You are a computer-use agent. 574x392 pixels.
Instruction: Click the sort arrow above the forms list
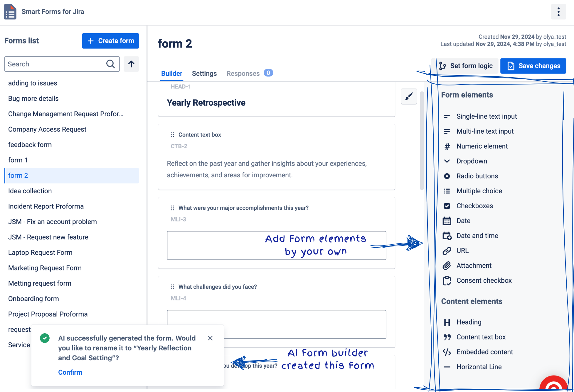point(131,64)
